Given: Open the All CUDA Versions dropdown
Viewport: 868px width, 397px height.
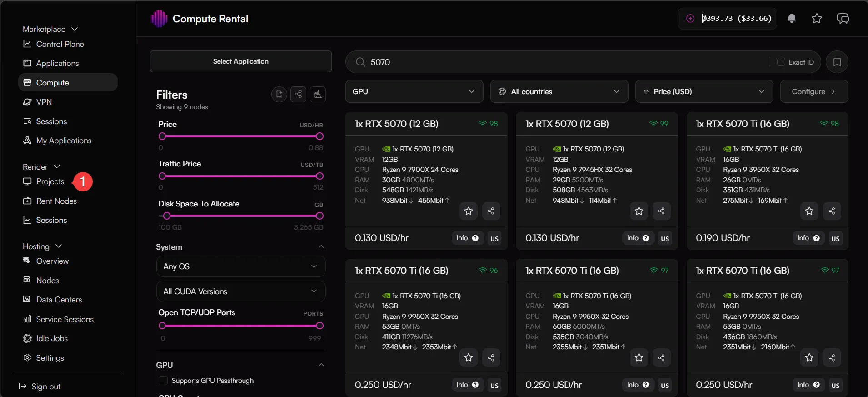Looking at the screenshot, I should (241, 291).
